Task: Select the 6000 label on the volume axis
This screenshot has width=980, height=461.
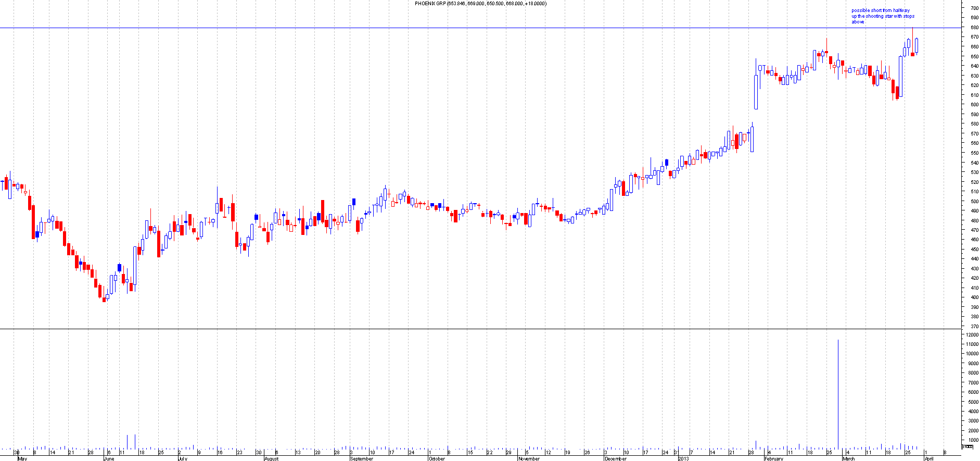Action: (972, 392)
